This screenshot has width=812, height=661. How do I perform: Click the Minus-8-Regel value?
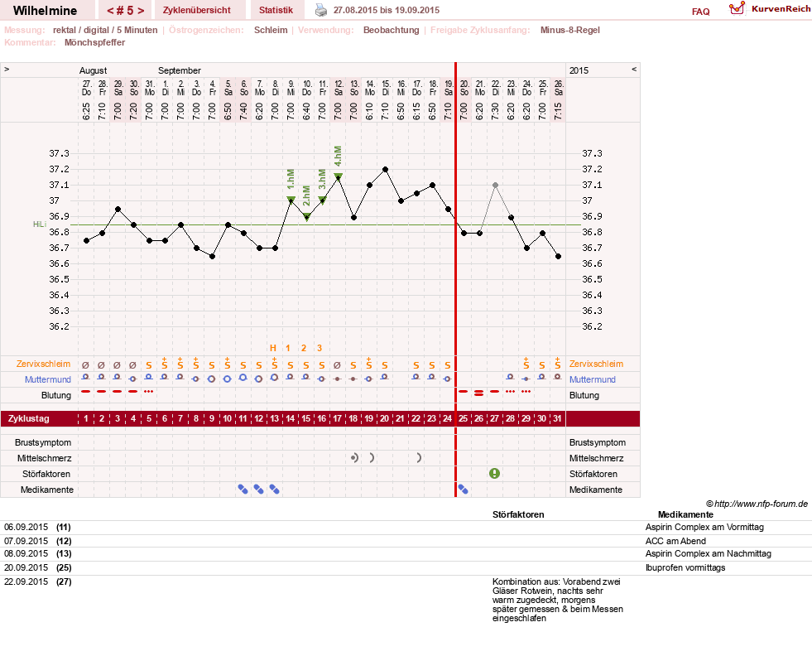(x=570, y=30)
